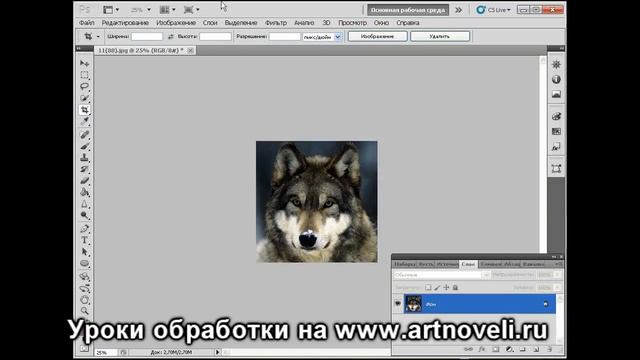Toggle lock position icon in Layers panel
Image resolution: width=640 pixels, height=360 pixels.
(446, 287)
